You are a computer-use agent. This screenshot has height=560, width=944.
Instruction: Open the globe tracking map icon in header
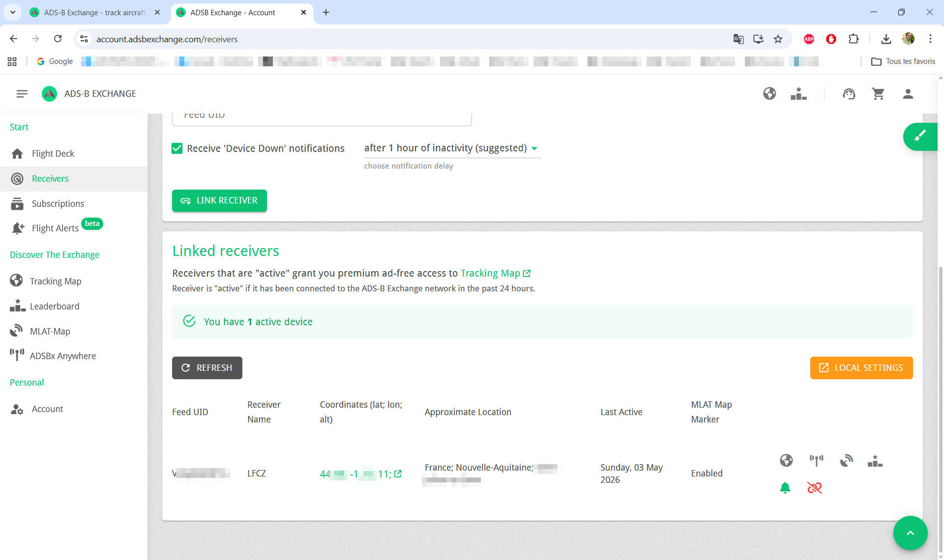769,93
